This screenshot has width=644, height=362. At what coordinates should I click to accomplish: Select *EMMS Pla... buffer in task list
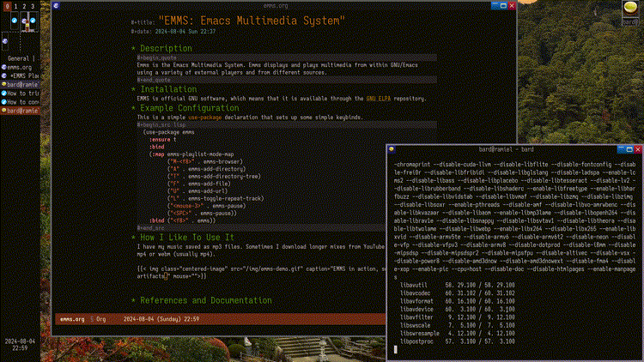(20, 76)
